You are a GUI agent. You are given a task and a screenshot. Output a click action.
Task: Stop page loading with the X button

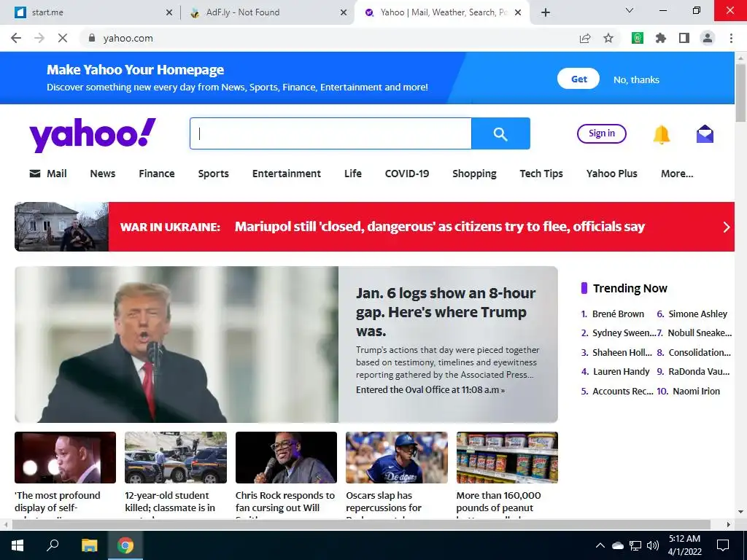click(63, 38)
